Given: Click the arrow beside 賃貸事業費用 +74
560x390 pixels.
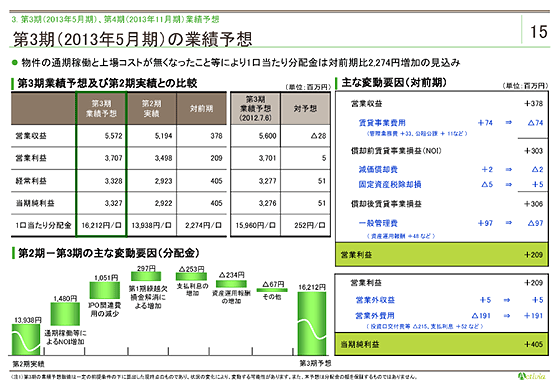Looking at the screenshot, I should [509, 122].
